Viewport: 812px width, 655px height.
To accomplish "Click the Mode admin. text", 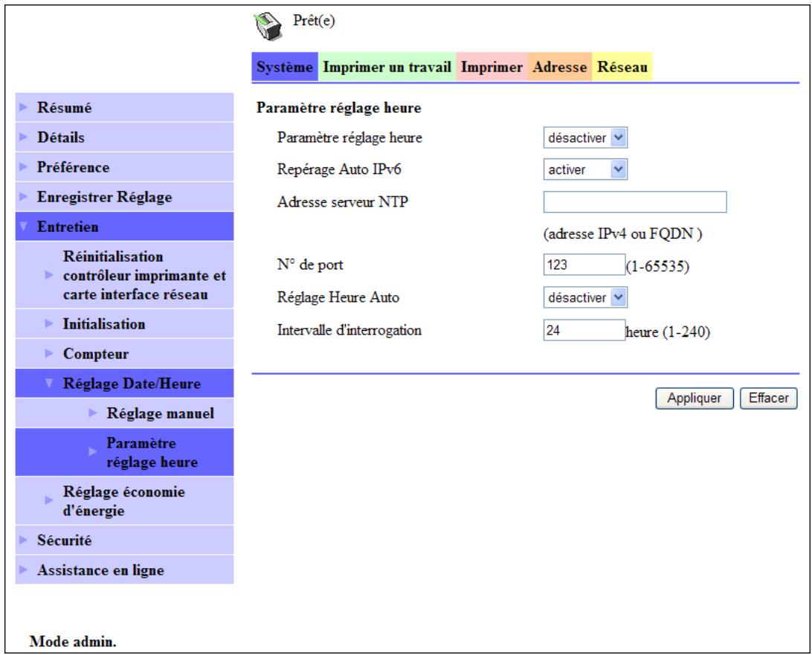I will coord(73,641).
